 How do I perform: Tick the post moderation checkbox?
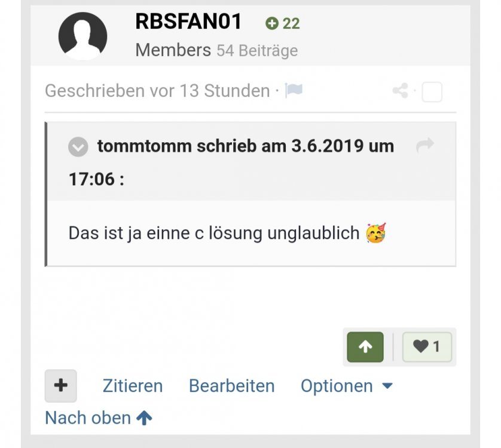pos(432,92)
